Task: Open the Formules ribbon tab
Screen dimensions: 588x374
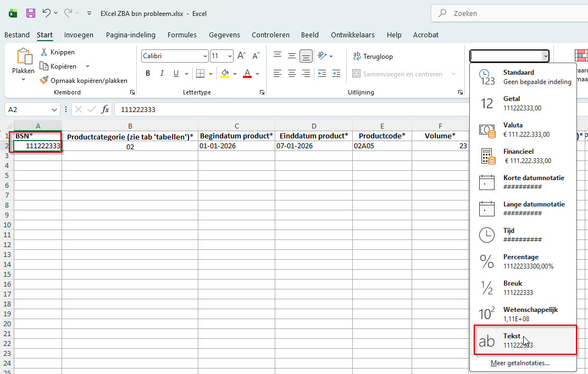Action: [182, 35]
